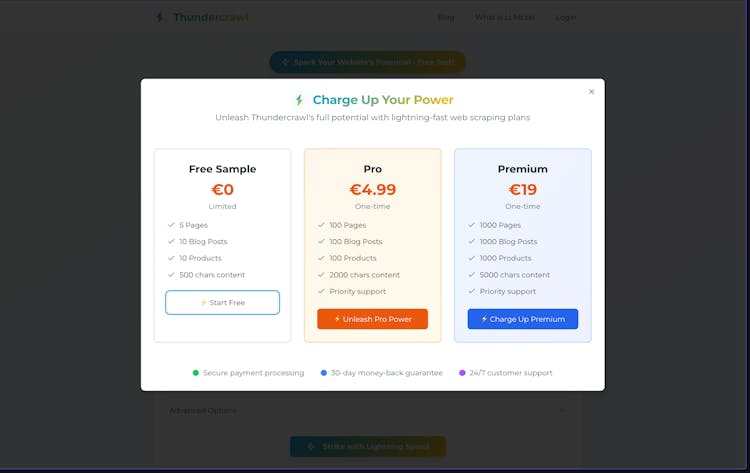Click the checkmark beside 5000 chars content
Image resolution: width=750 pixels, height=473 pixels.
[471, 274]
